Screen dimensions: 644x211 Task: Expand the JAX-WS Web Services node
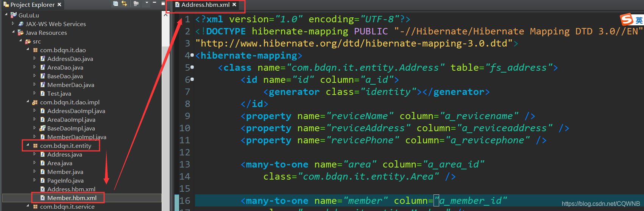[x=13, y=23]
